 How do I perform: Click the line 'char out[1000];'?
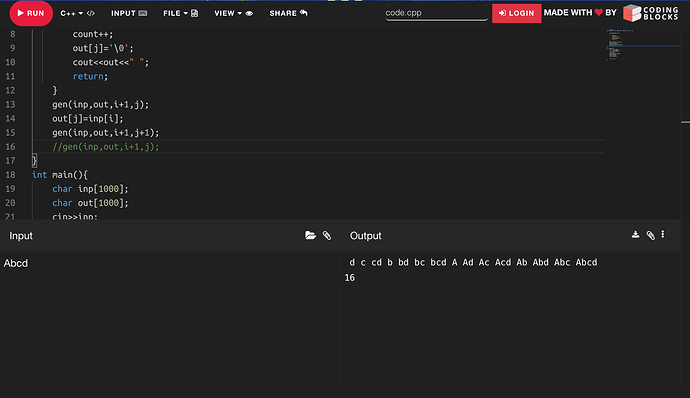pyautogui.click(x=90, y=203)
